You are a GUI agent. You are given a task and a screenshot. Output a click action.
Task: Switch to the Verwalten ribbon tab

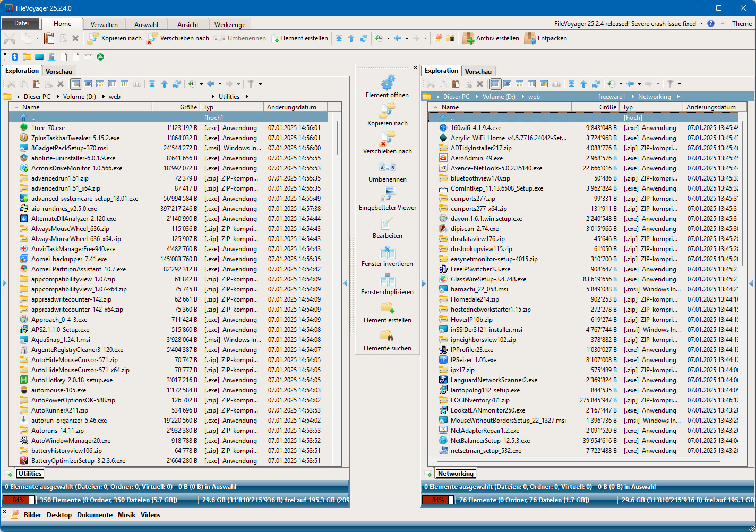tap(104, 24)
